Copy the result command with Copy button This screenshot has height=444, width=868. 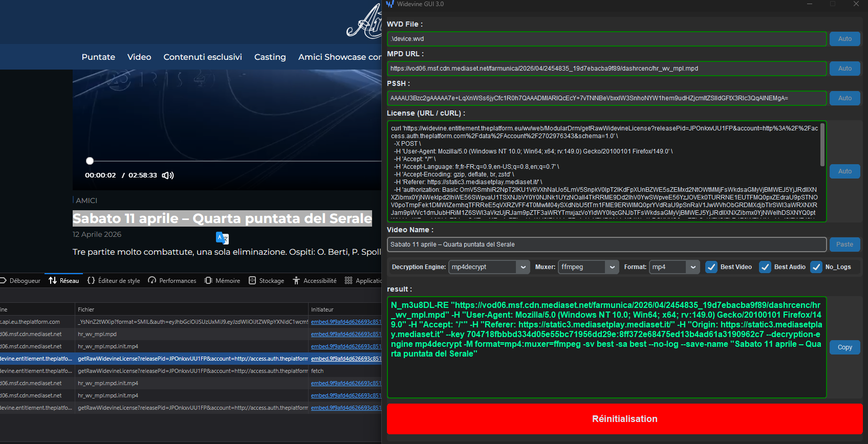[x=845, y=347]
